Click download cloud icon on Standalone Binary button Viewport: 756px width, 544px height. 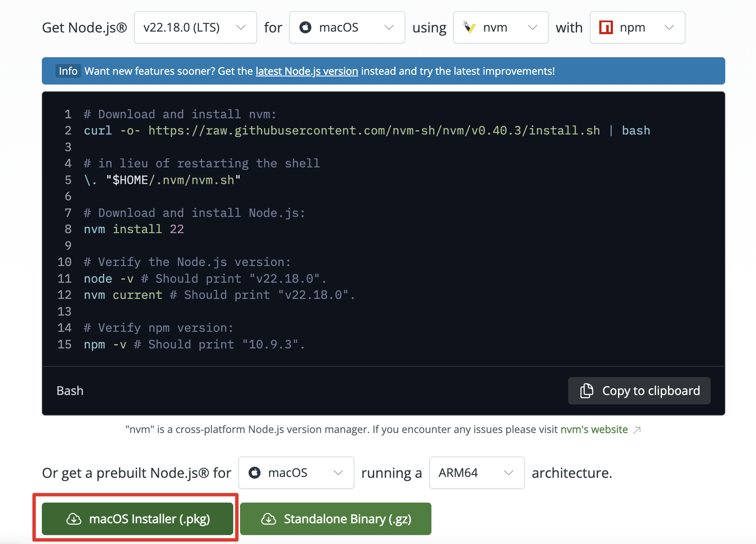[x=269, y=519]
